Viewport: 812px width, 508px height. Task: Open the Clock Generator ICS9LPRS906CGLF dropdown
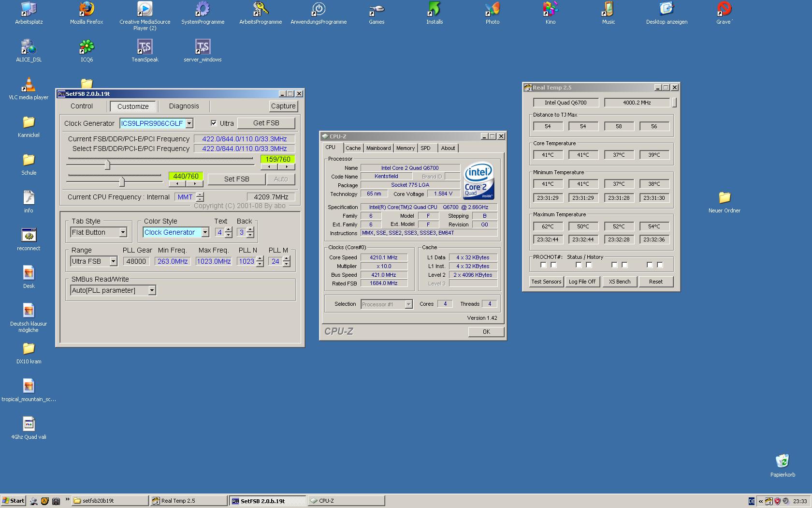tap(189, 123)
